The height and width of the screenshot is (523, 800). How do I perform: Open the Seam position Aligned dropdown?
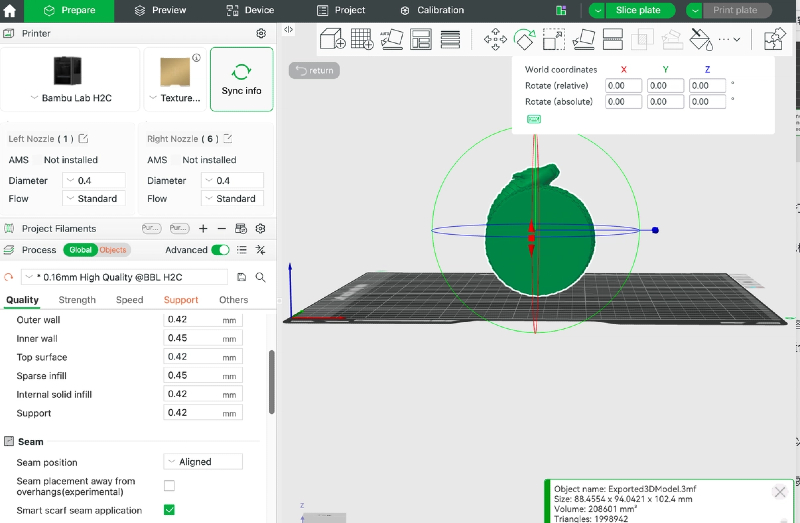(x=203, y=462)
